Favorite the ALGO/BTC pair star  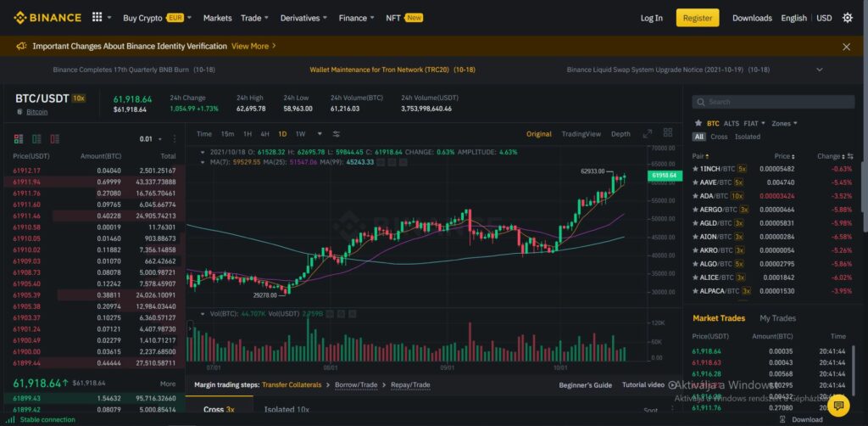(x=695, y=264)
